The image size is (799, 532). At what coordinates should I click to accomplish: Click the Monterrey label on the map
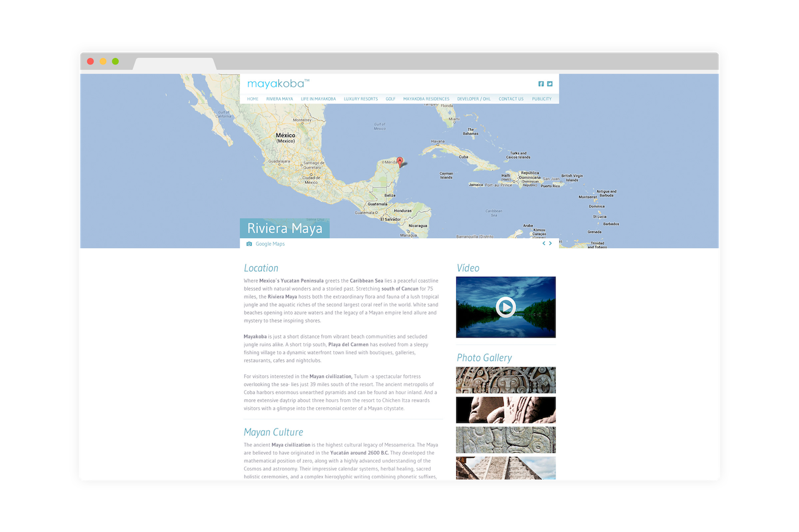coord(302,120)
